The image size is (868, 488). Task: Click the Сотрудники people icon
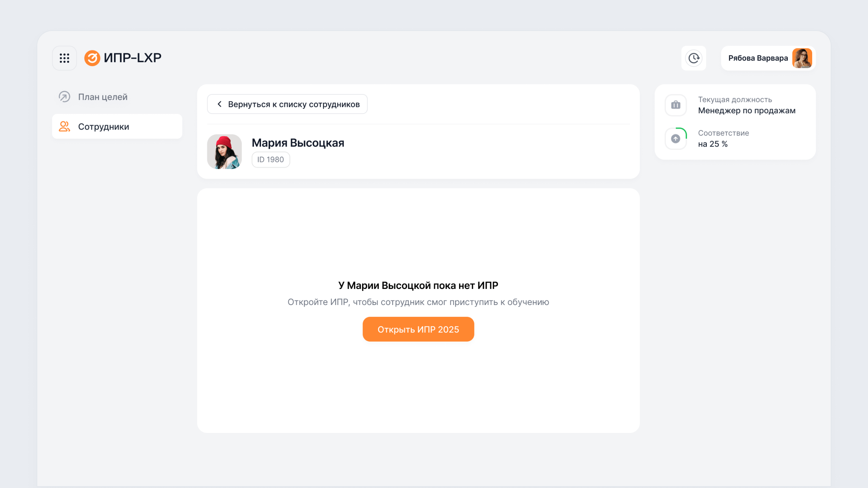[65, 127]
